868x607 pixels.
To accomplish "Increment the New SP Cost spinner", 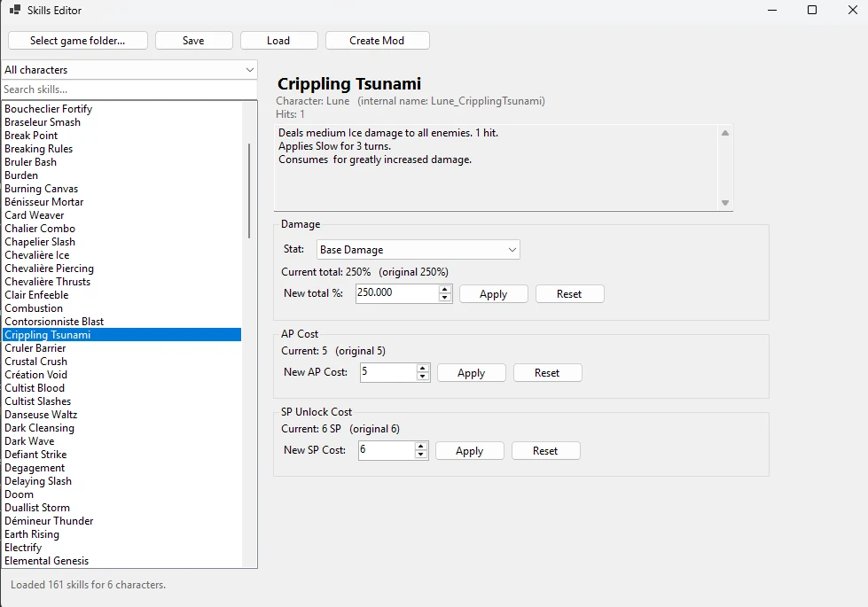I will [421, 446].
